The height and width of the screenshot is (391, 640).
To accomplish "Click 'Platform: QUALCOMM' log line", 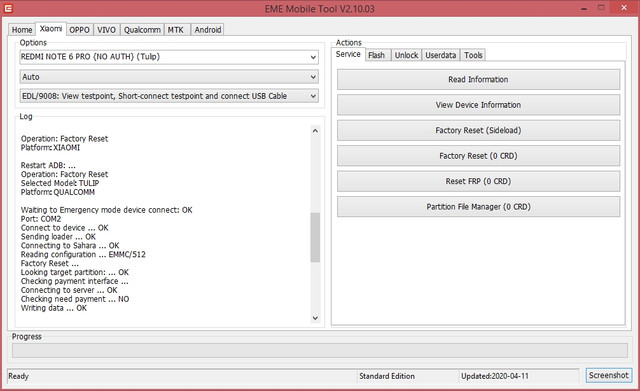I will pos(58,192).
